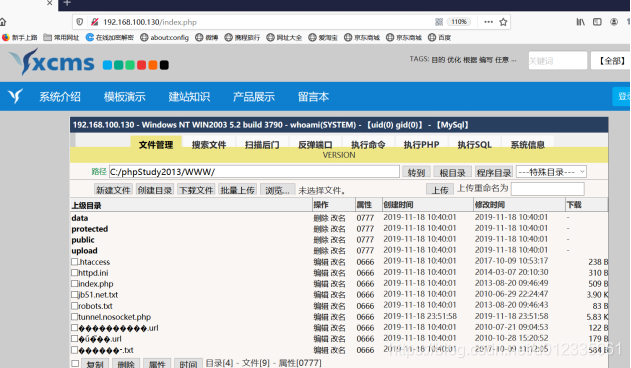Open page actions three-dot menu
Screen dimensions: 631x368
pos(488,22)
